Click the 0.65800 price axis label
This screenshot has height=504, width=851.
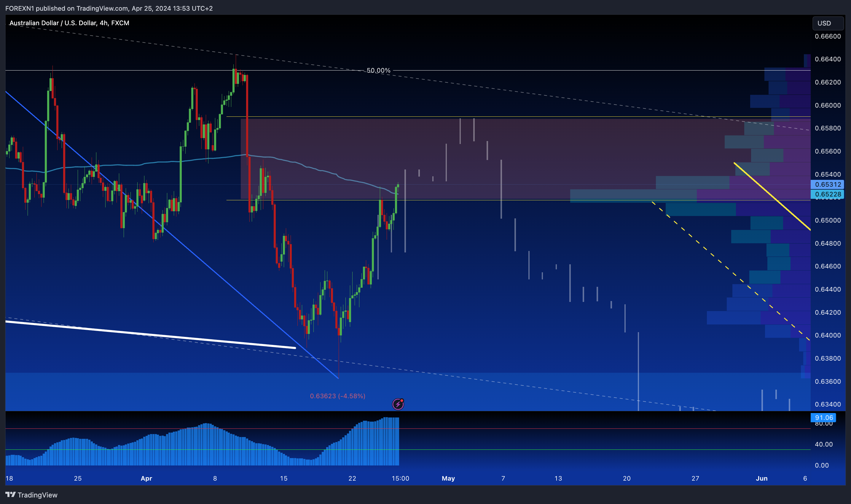(x=828, y=128)
